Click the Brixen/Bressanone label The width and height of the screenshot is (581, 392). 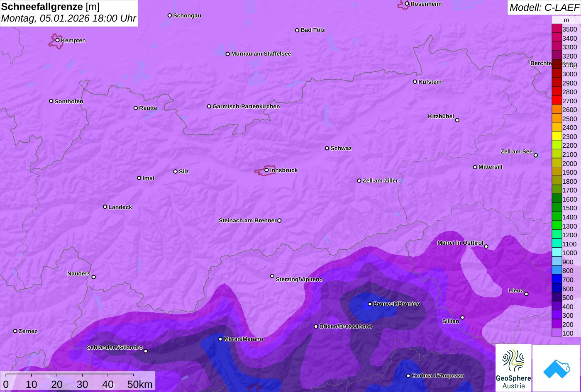coord(346,326)
